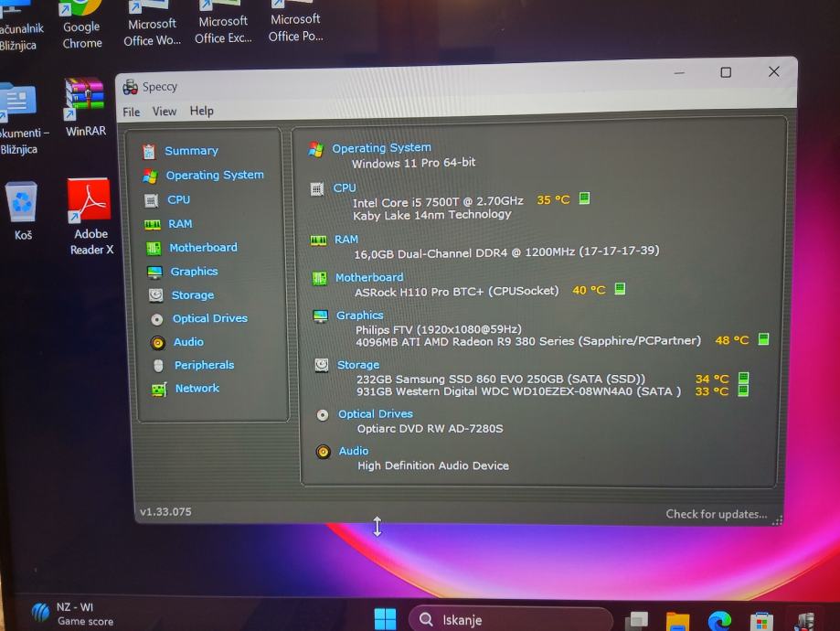Click the green indicator beside motherboard 40 °C

tap(620, 288)
